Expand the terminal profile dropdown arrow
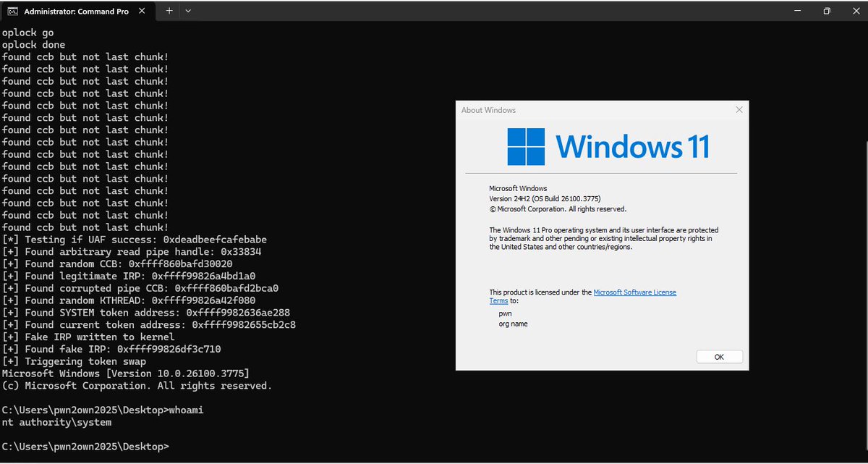868x464 pixels. pos(188,11)
